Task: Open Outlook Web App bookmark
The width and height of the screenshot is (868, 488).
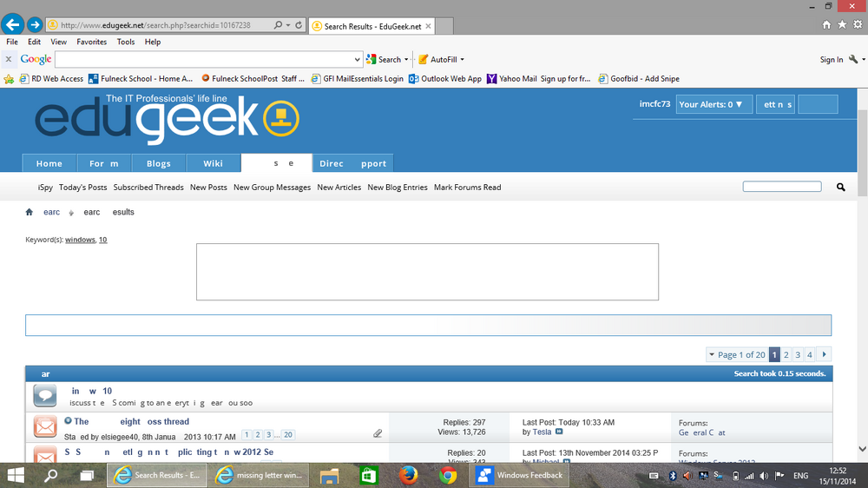Action: click(x=445, y=79)
